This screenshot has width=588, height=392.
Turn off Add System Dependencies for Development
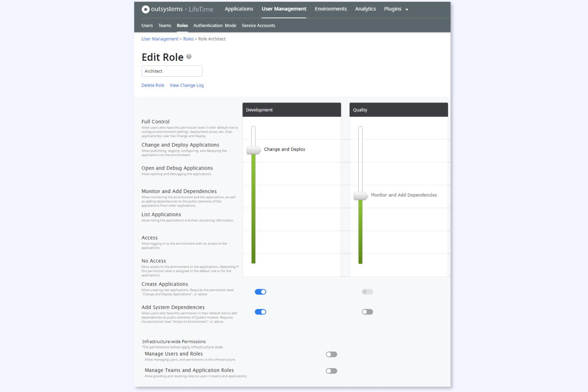pos(261,312)
